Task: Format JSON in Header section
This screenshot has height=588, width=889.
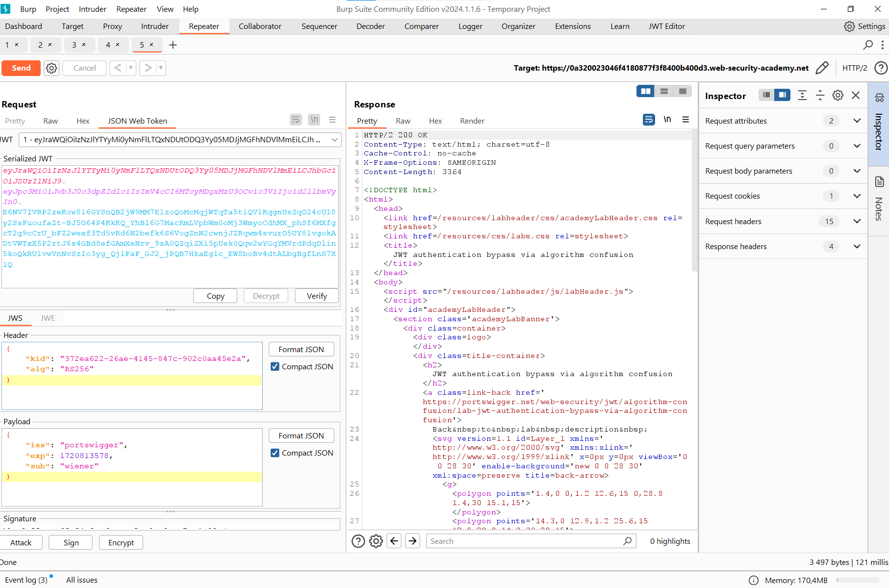Action: pos(301,349)
